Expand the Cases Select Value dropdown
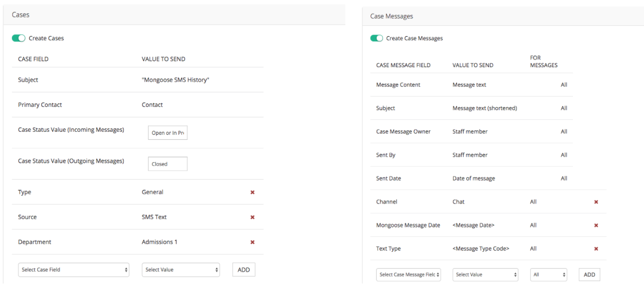This screenshot has width=644, height=289. [x=180, y=270]
